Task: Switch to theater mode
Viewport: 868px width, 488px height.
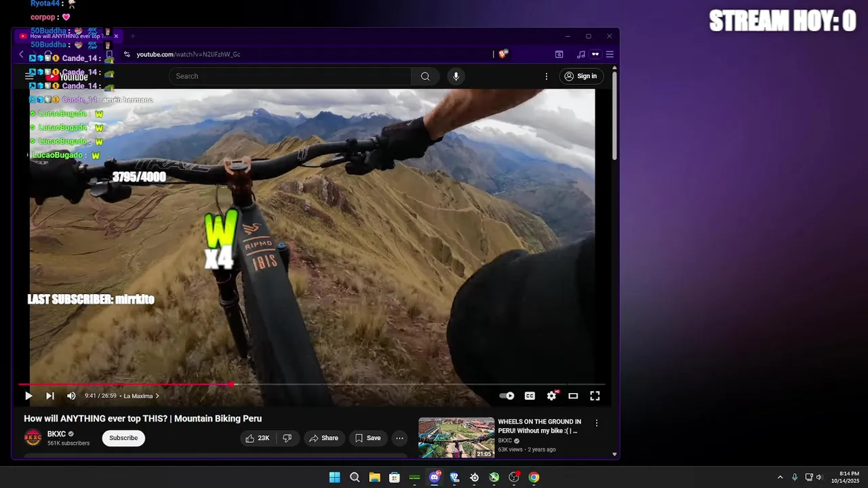Action: pos(573,396)
